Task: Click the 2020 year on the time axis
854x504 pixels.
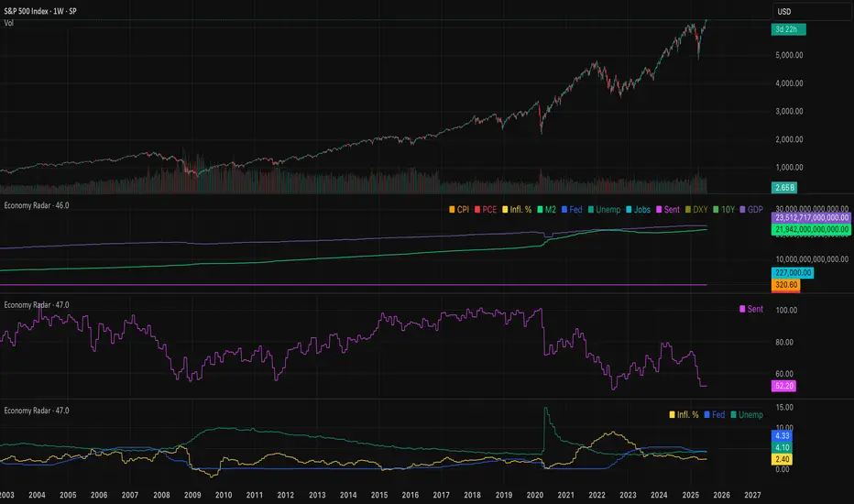Action: point(535,495)
